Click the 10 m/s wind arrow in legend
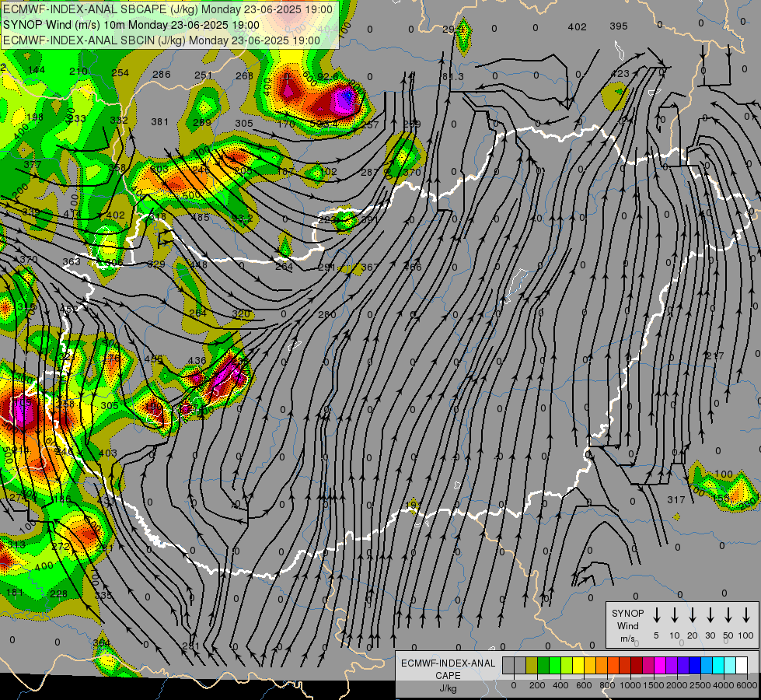Image resolution: width=761 pixels, height=700 pixels. 675,615
